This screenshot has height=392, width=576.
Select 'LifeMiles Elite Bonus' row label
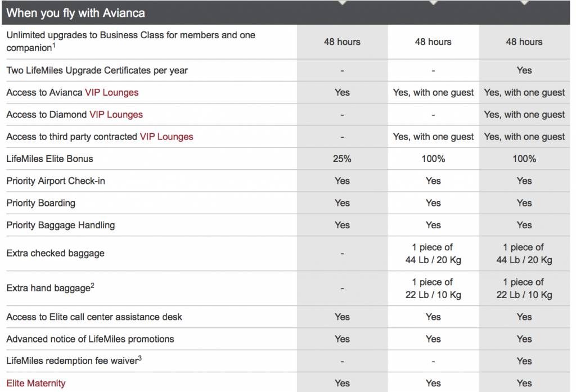coord(49,159)
